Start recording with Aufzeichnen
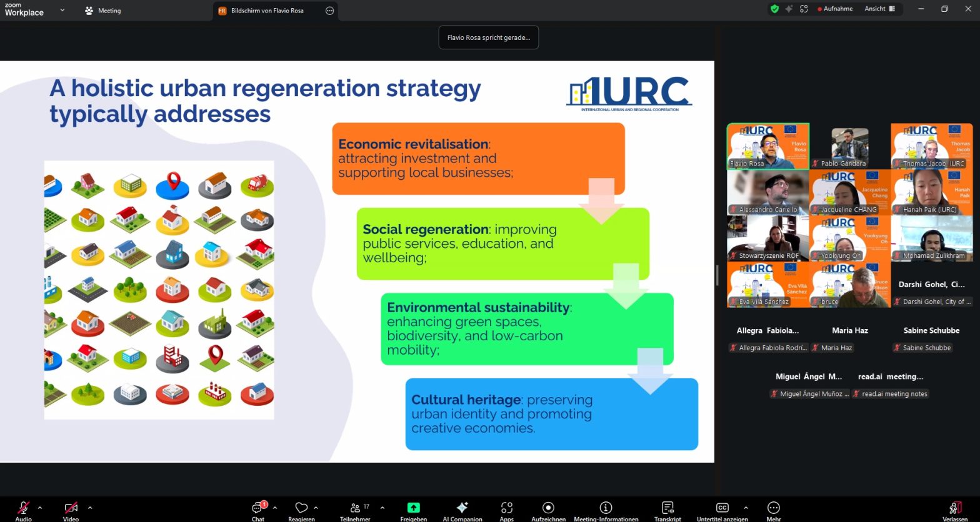980x522 pixels. click(548, 508)
